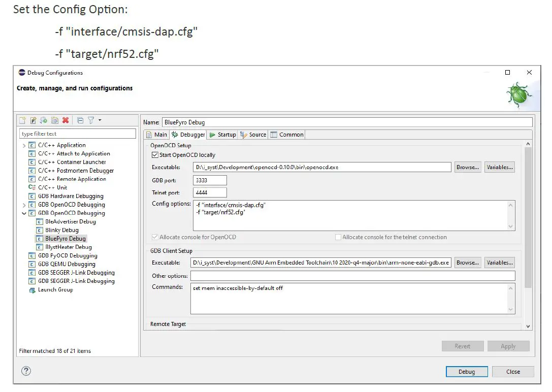Image resolution: width=552 pixels, height=392 pixels.
Task: Export the selected launch configuration
Action: (44, 120)
